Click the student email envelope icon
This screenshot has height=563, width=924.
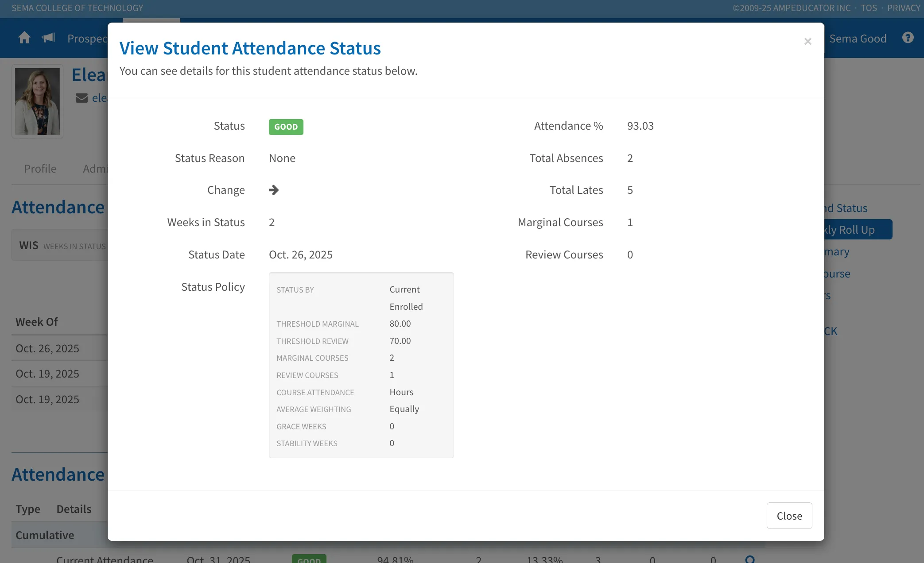click(82, 98)
